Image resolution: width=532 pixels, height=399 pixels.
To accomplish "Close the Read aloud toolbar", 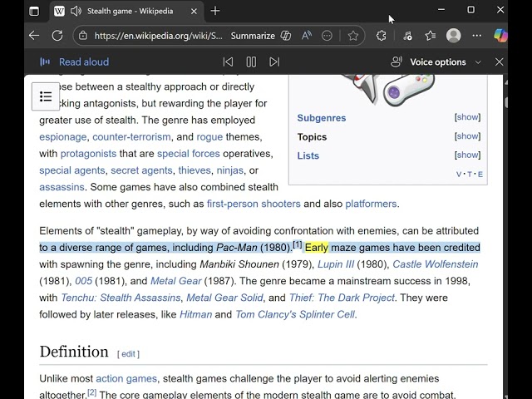I will 499,62.
